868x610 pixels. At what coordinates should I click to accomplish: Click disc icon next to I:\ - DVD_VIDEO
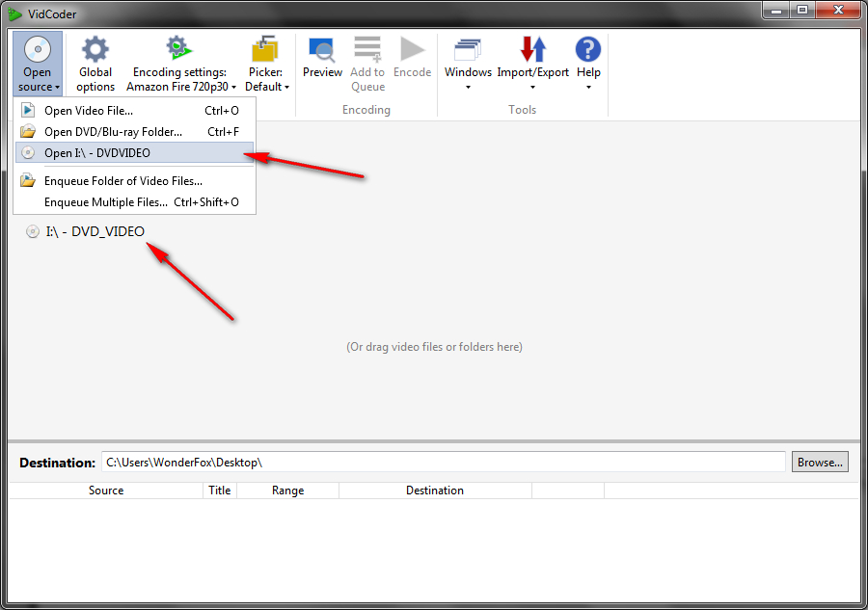33,231
